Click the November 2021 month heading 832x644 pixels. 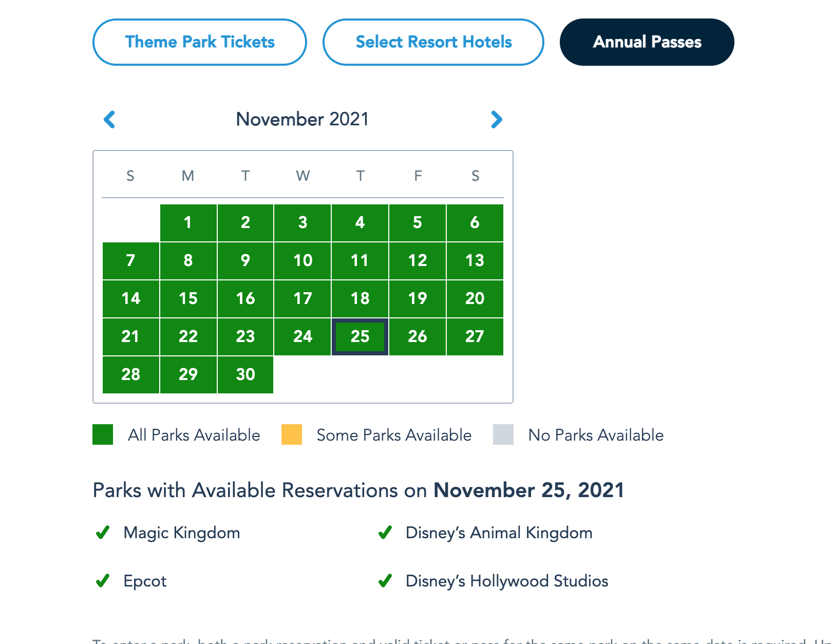[302, 119]
